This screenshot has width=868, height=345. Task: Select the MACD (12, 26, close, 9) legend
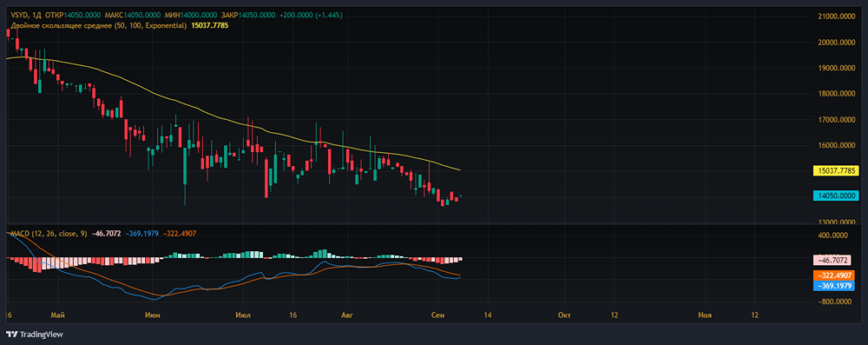pyautogui.click(x=49, y=234)
